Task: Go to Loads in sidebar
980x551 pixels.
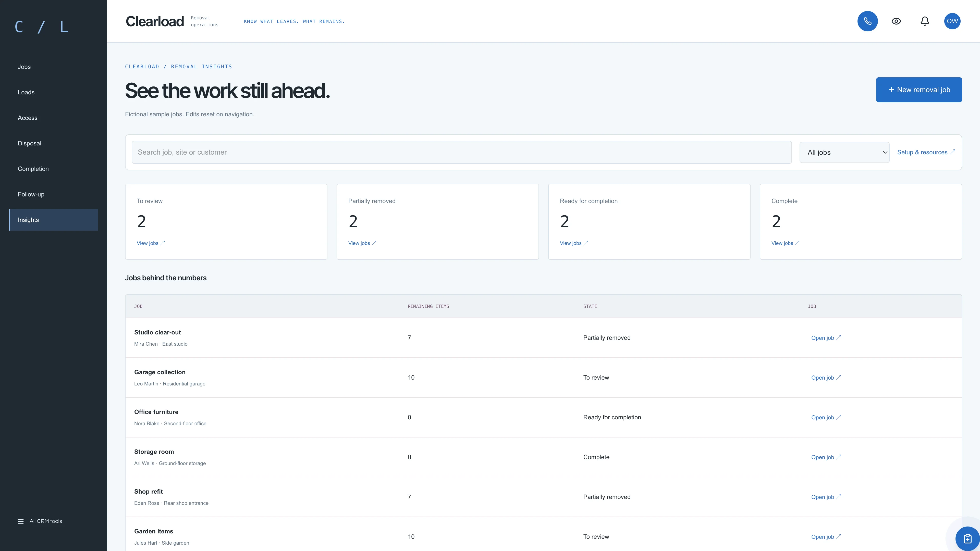Action: (x=54, y=92)
